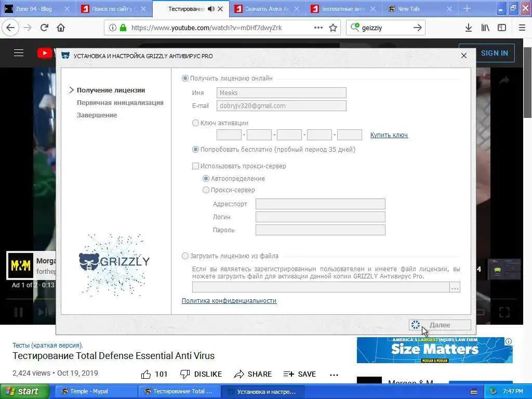Toggle fullscreen on the video player
Viewport: 532px width, 399px height.
click(504, 312)
